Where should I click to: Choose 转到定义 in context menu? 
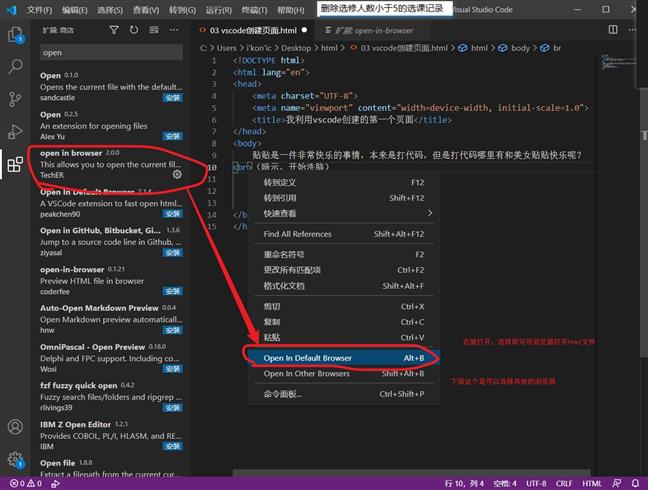[344, 183]
